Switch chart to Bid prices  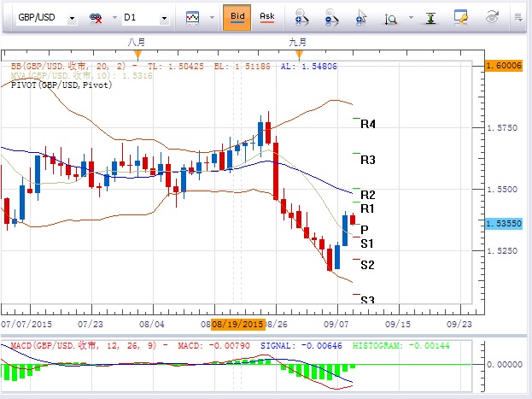[x=237, y=17]
